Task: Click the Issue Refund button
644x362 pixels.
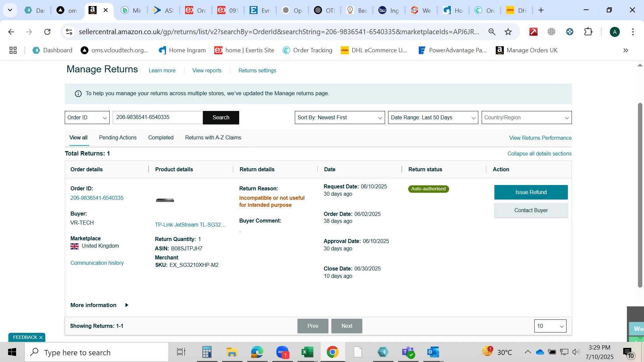Action: click(x=531, y=192)
